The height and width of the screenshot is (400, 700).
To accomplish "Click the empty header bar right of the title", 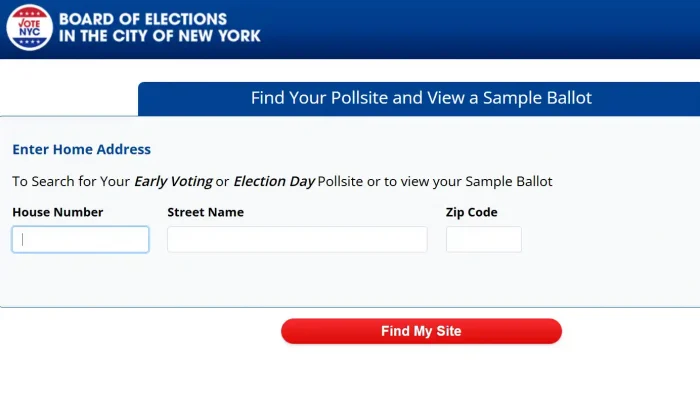I will [x=480, y=28].
